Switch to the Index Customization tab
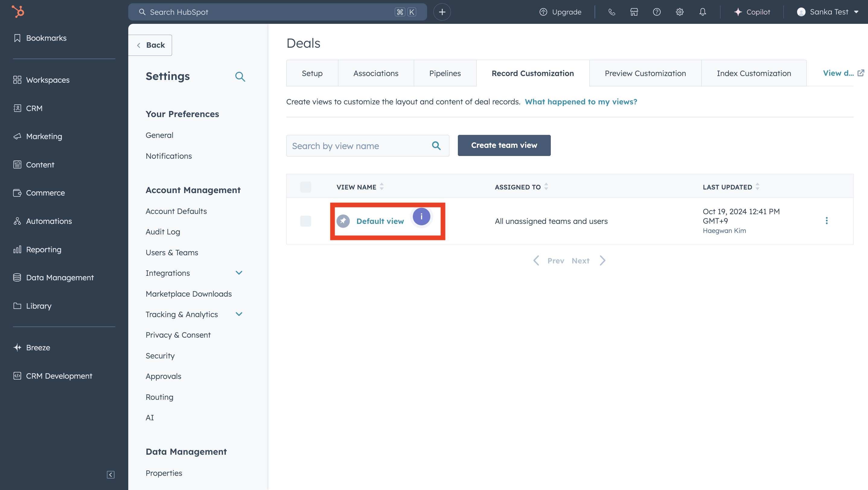This screenshot has height=490, width=868. (753, 73)
